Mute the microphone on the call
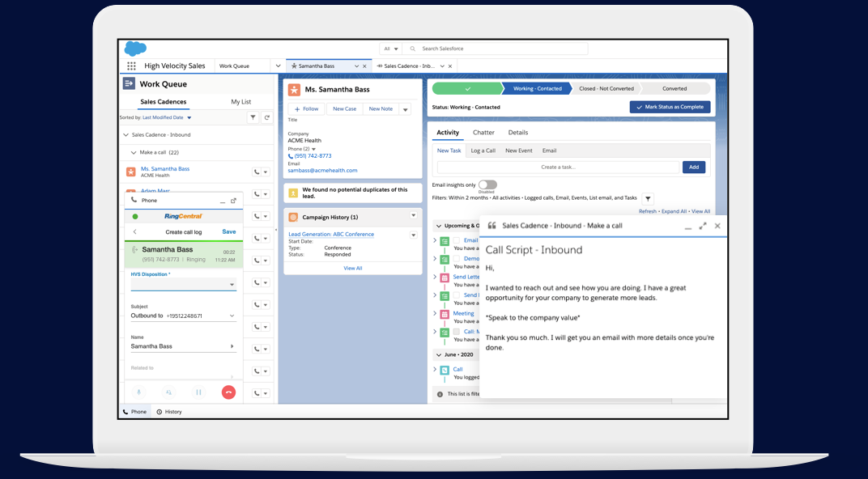Viewport: 868px width, 479px height. pos(139,392)
